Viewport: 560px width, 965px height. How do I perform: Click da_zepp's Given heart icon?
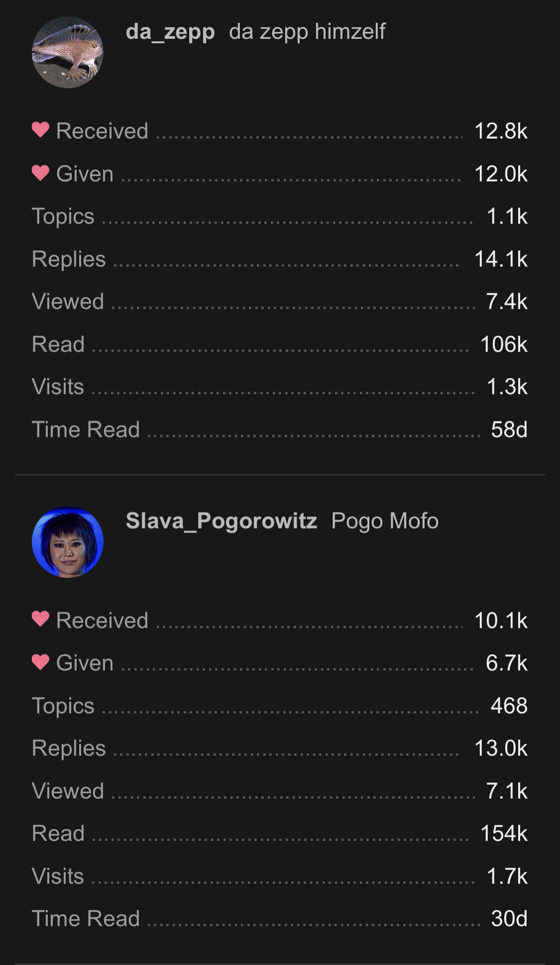point(40,173)
